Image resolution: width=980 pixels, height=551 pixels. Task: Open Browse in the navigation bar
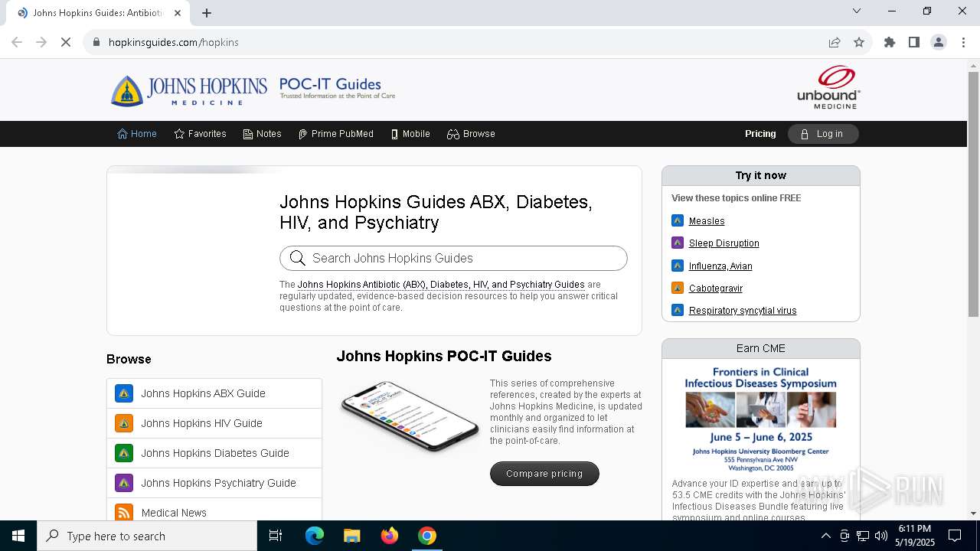(x=471, y=134)
